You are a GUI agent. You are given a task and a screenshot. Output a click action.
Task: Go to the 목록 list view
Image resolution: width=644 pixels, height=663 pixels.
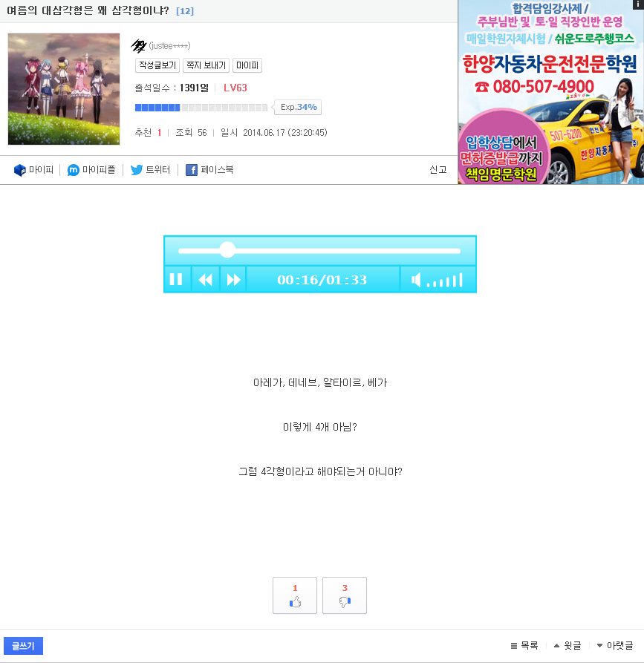pyautogui.click(x=524, y=646)
